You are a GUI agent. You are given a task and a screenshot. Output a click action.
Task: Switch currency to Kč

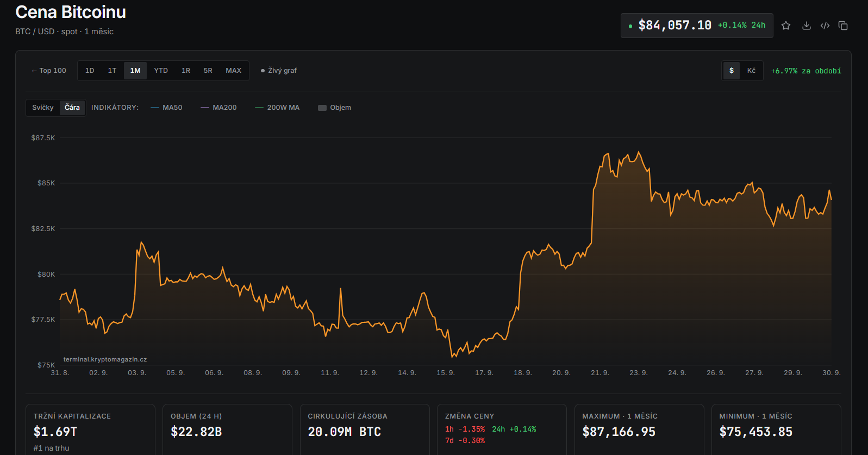pyautogui.click(x=751, y=71)
